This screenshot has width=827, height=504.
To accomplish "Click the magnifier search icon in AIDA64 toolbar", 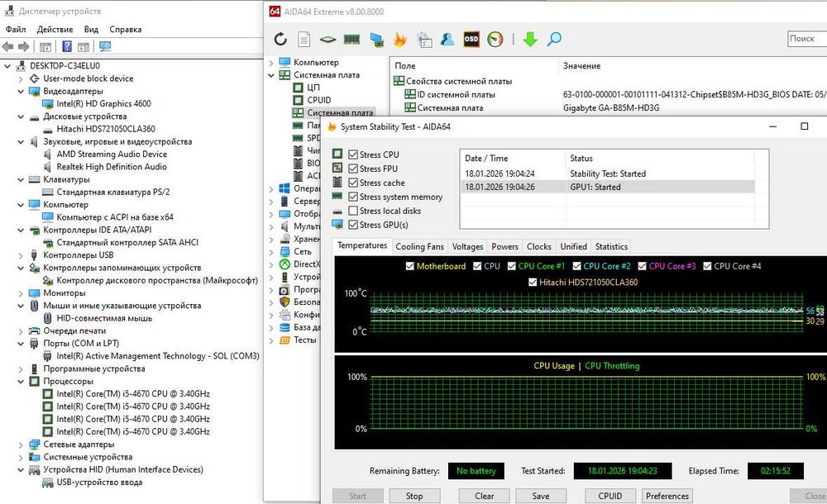I will pos(554,39).
